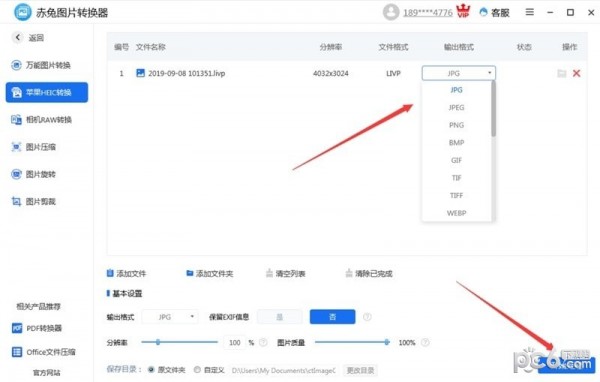Viewport: 600px width, 382px height.
Task: Select the 原文件夹 radio button
Action: pyautogui.click(x=151, y=370)
